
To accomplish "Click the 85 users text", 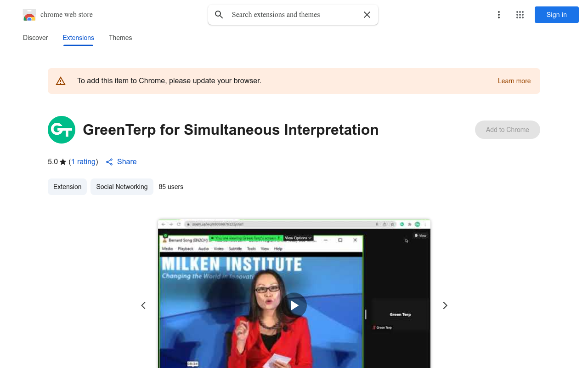I will point(171,187).
